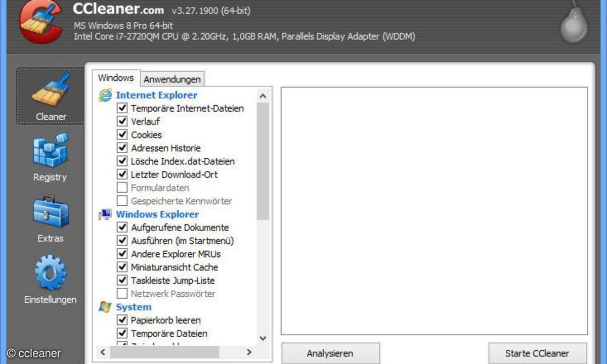Click the CCleaner logo in header
This screenshot has height=364, width=607.
pyautogui.click(x=40, y=22)
